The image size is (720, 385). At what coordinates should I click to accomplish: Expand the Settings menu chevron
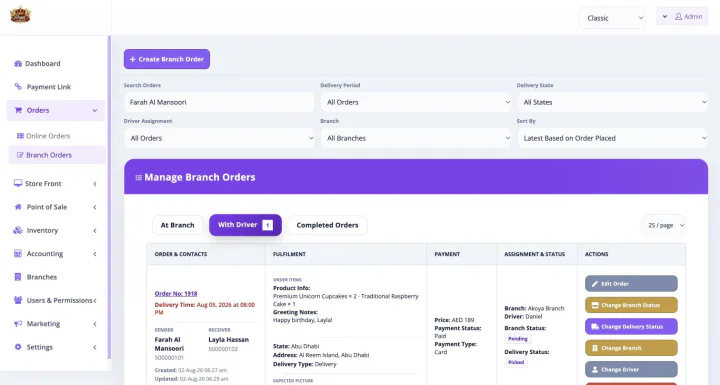(x=95, y=347)
